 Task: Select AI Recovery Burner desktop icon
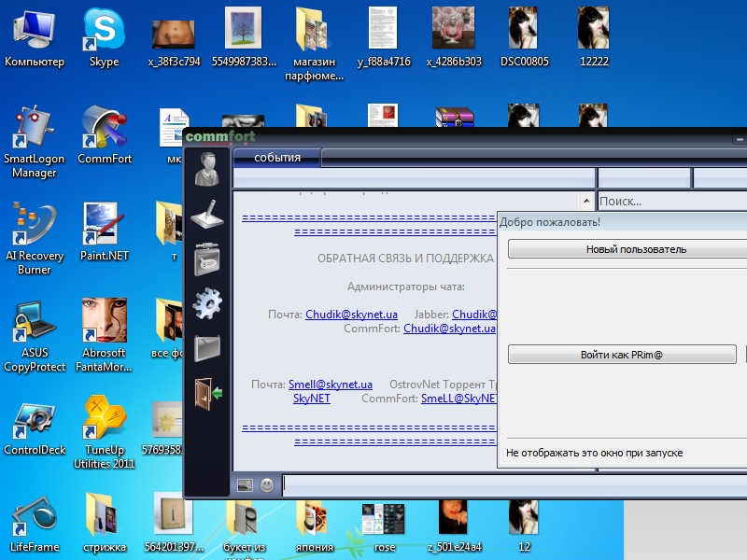click(x=35, y=238)
